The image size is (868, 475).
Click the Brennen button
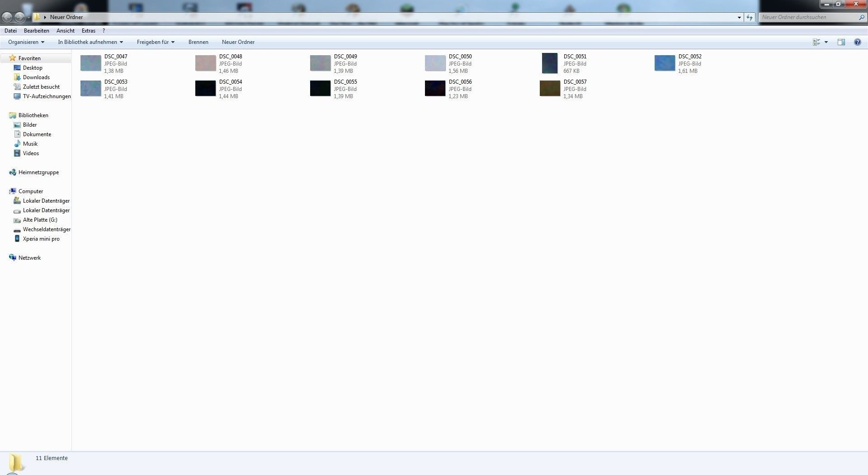[x=198, y=42]
